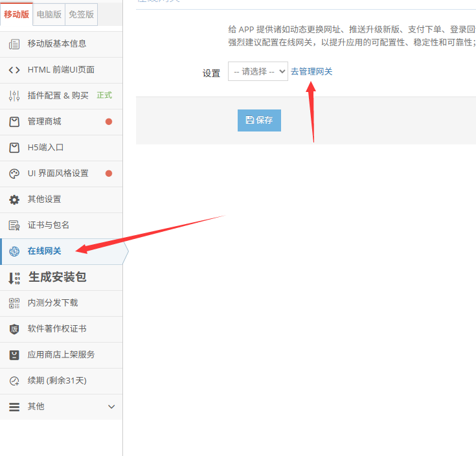Expand the 其他 menu chevron
The image size is (476, 456).
click(111, 407)
